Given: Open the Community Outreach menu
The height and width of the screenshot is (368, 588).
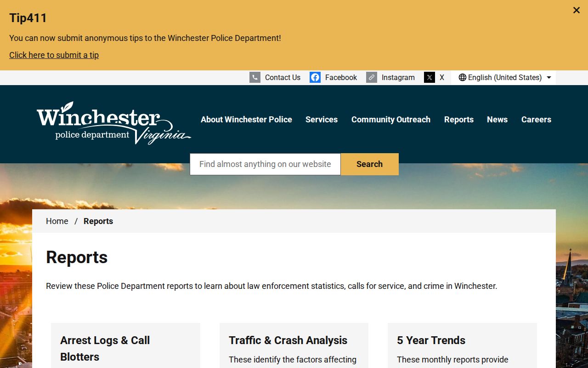Looking at the screenshot, I should coord(391,120).
